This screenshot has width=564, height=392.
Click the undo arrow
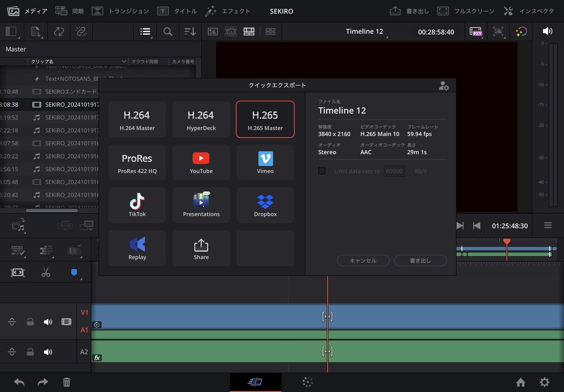coord(19,382)
